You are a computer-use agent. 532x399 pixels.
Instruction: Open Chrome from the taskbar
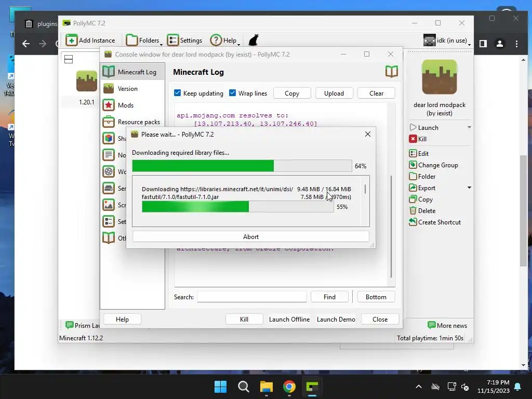(289, 387)
